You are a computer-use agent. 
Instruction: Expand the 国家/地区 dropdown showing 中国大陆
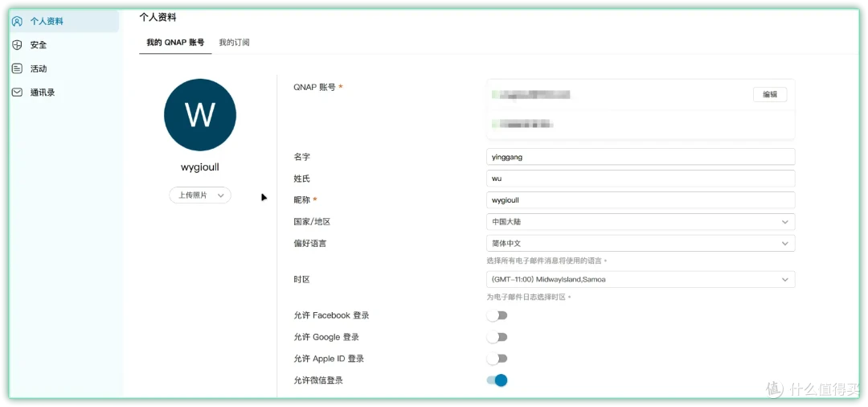[641, 221]
